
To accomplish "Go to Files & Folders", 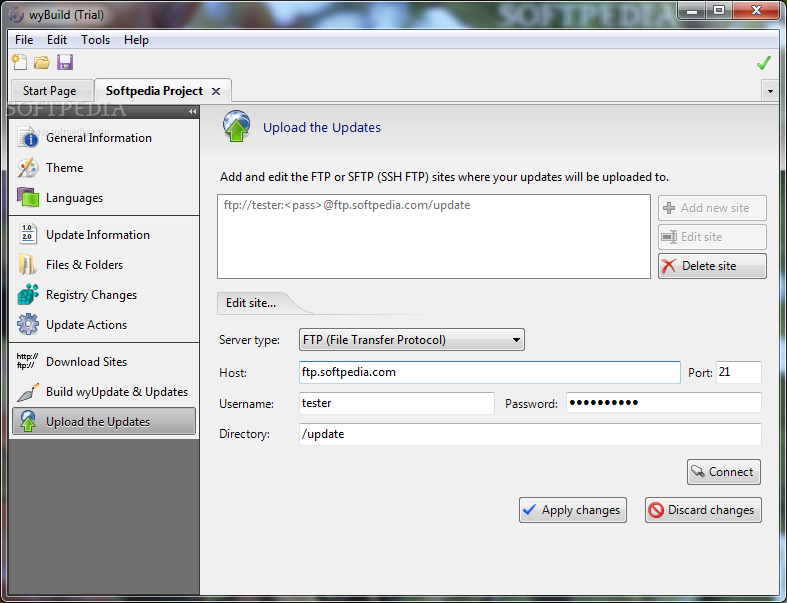I will (104, 265).
